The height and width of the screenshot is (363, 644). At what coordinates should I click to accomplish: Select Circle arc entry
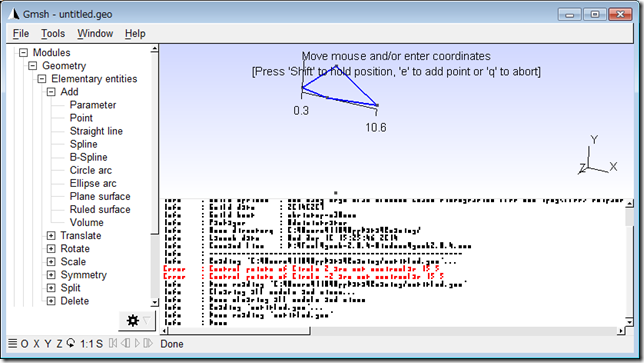(91, 170)
